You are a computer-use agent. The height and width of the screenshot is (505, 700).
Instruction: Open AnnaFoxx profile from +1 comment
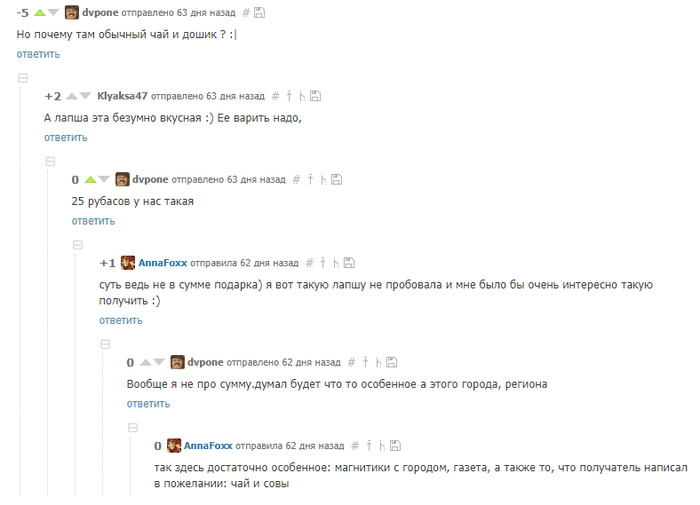click(x=162, y=263)
